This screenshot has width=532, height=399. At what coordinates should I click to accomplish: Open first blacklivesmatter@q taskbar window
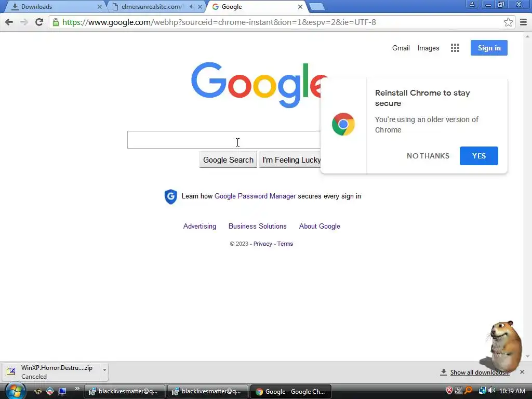tap(124, 392)
